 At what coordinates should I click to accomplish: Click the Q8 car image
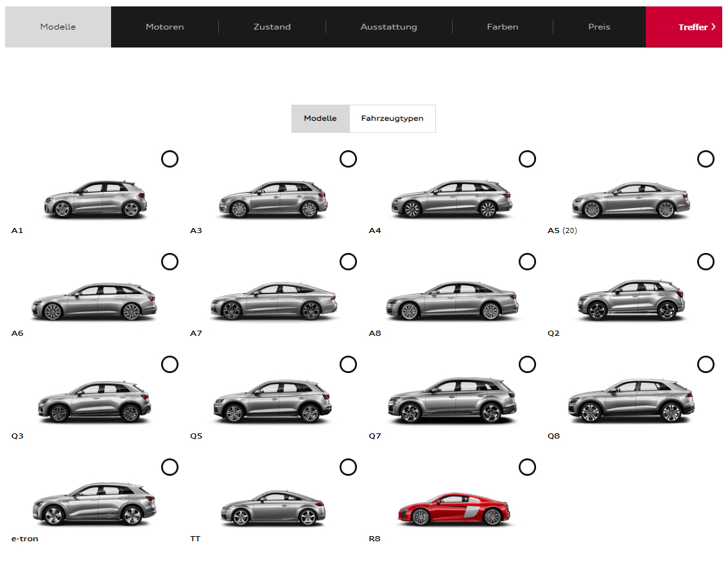[x=632, y=401]
